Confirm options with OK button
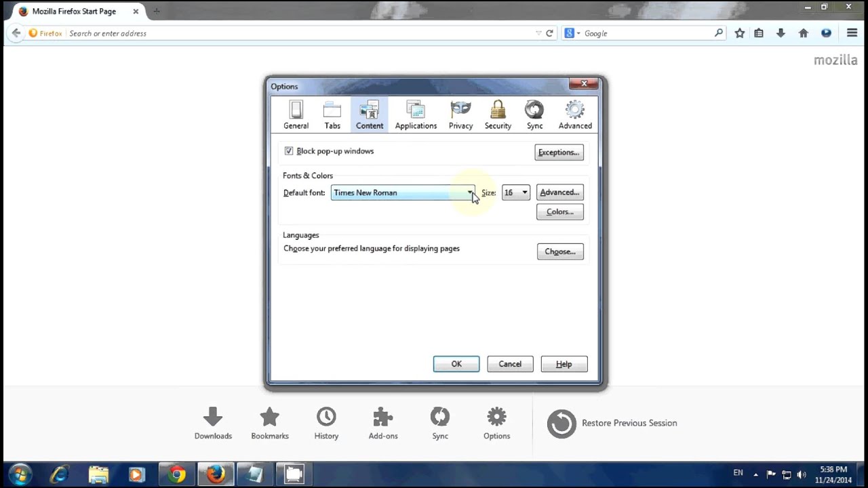The image size is (868, 488). coord(456,364)
